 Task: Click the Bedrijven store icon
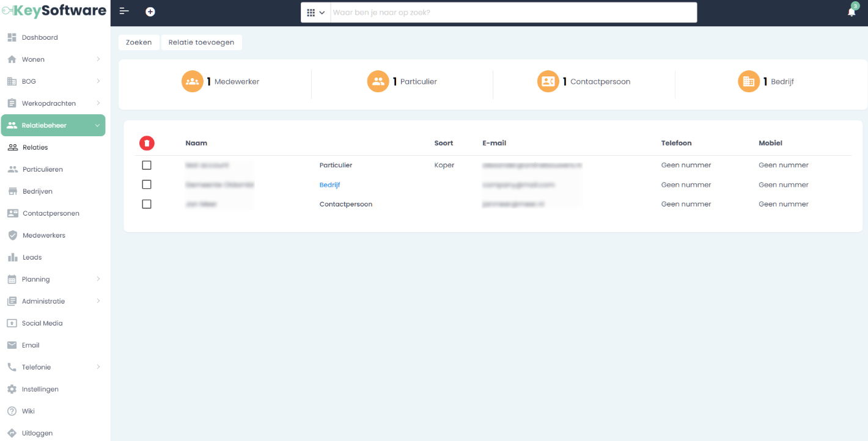[12, 191]
